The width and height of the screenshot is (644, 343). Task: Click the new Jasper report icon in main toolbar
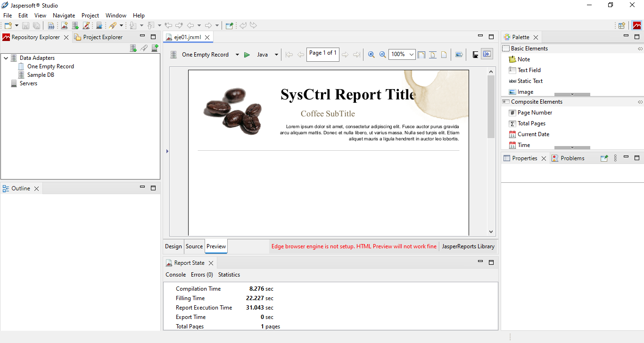[65, 25]
